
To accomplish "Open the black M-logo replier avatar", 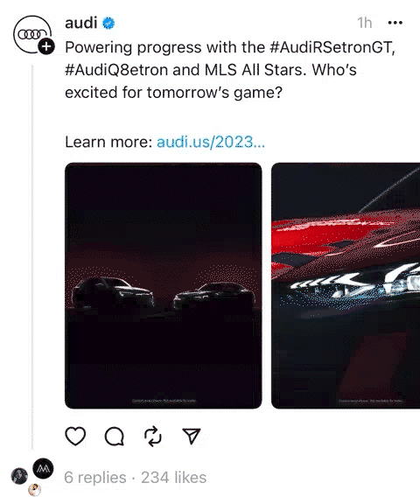I will tap(43, 468).
